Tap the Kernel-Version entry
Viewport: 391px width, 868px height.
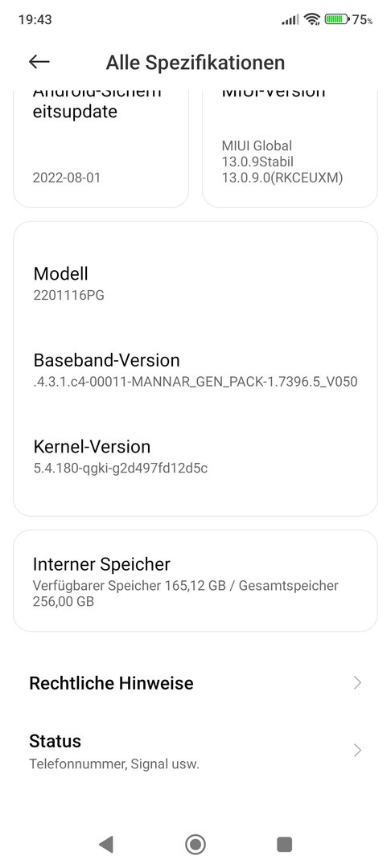pos(195,457)
